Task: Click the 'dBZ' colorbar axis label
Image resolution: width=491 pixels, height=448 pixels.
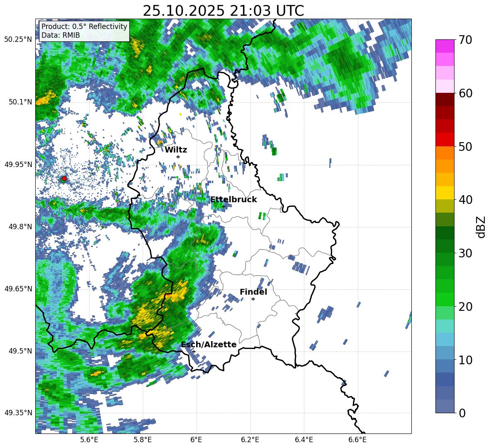Action: pos(481,227)
